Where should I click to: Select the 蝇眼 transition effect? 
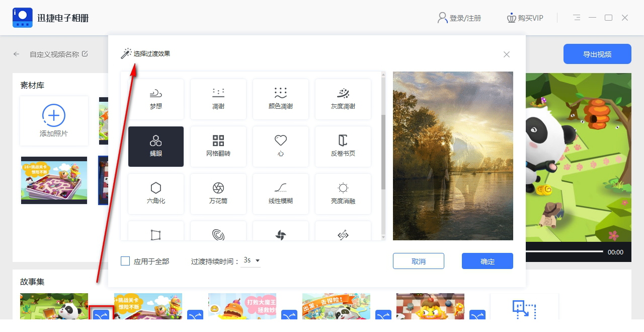coord(155,146)
